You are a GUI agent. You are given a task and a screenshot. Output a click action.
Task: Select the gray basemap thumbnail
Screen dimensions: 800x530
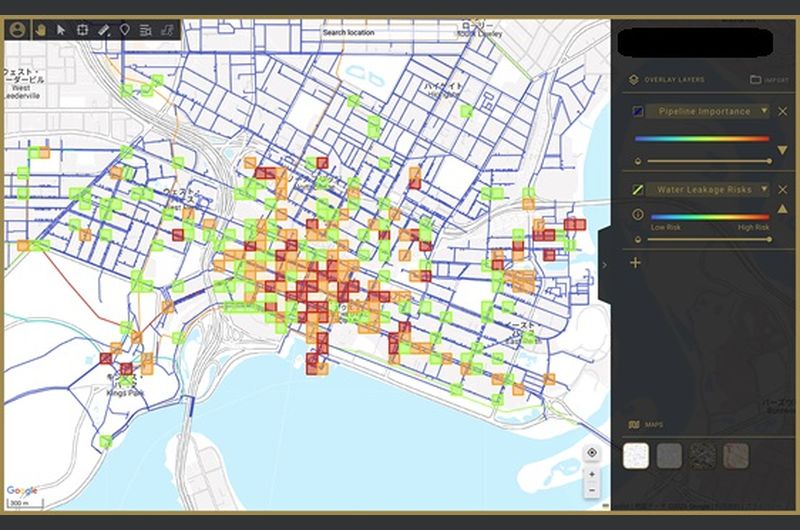(669, 456)
